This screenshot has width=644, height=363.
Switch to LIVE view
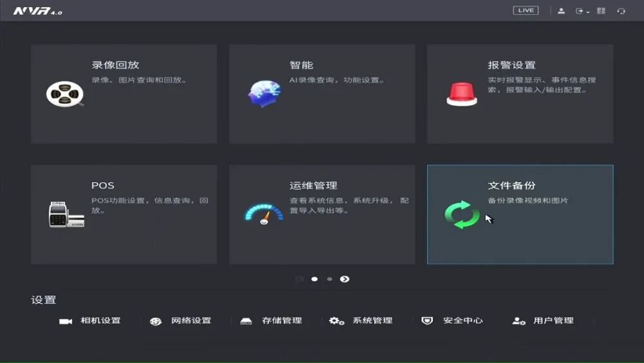526,10
